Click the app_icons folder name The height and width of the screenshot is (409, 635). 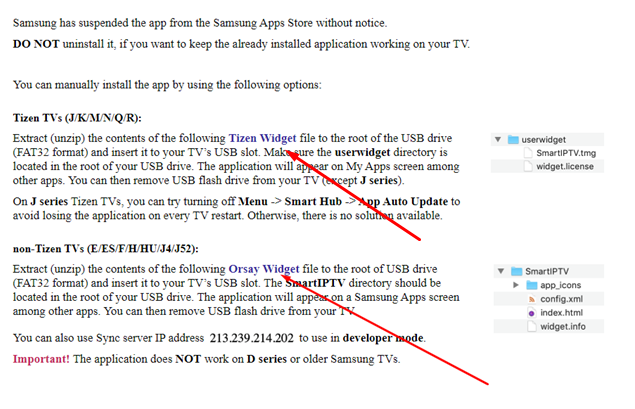560,285
